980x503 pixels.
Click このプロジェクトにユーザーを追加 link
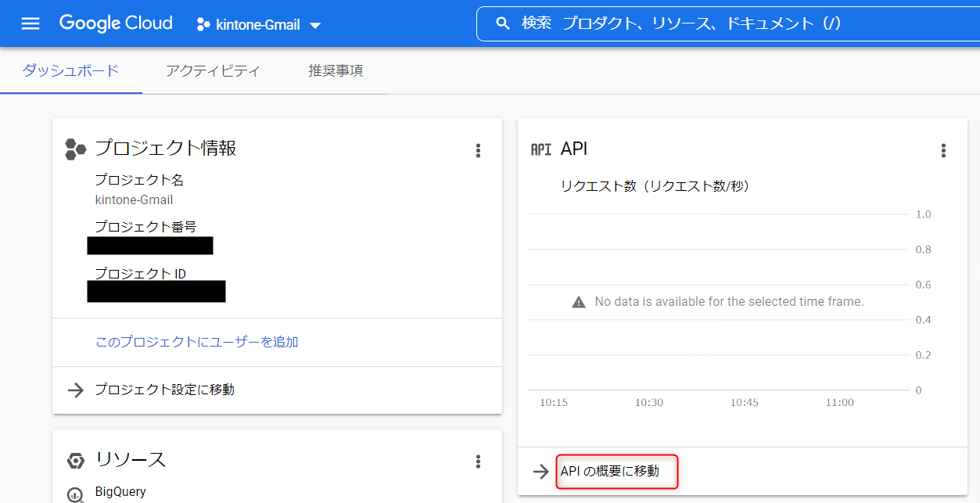196,342
